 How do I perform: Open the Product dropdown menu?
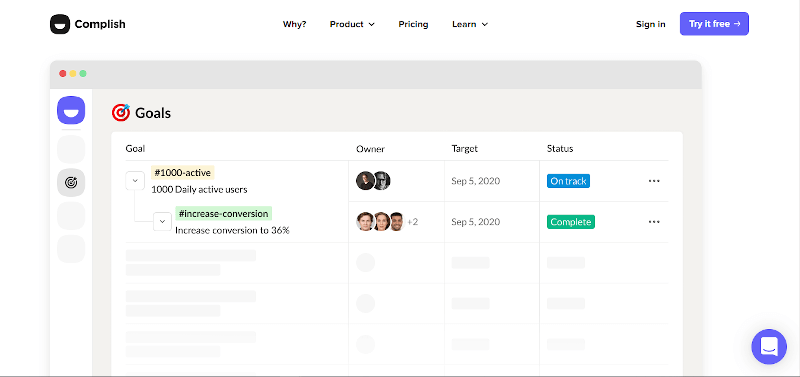352,24
